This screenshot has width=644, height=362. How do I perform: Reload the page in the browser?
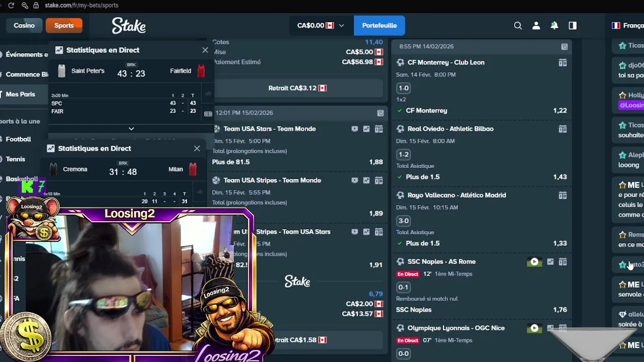11,5
